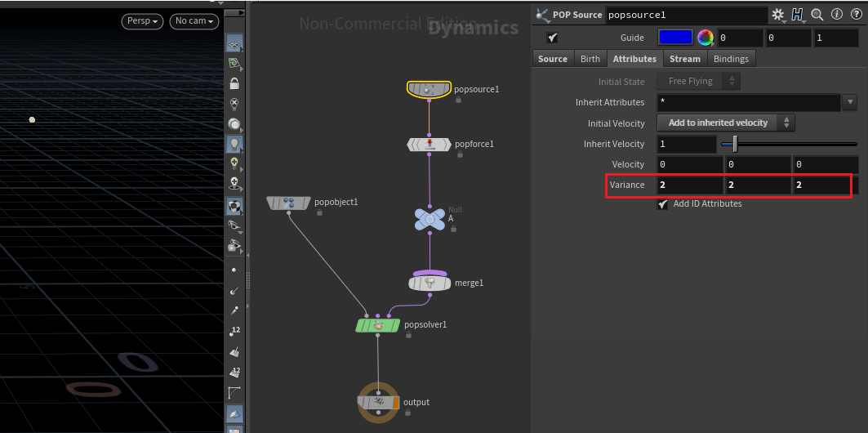
Task: Select the high quality lighting yellow bulb
Action: tap(234, 163)
